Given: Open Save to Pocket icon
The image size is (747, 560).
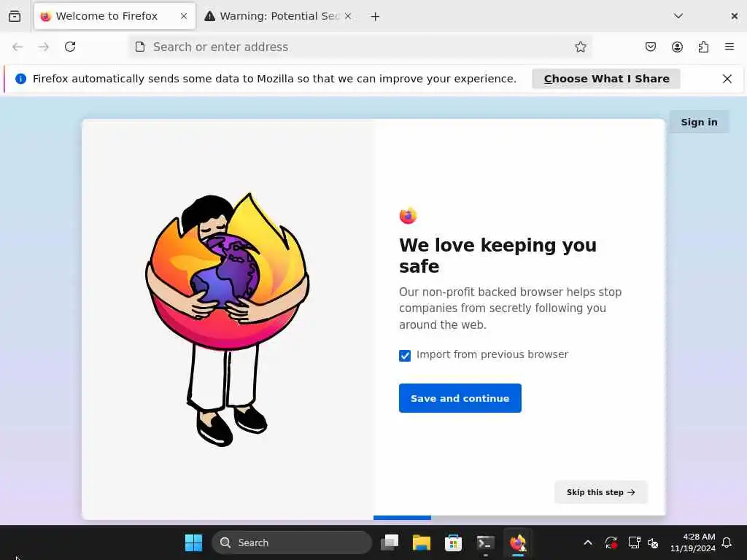Looking at the screenshot, I should 651,47.
